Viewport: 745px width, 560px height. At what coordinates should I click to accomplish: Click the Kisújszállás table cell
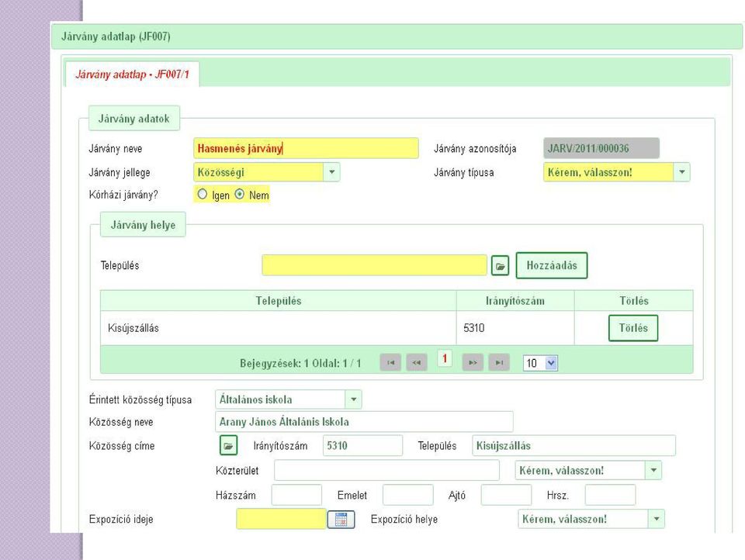click(x=279, y=328)
